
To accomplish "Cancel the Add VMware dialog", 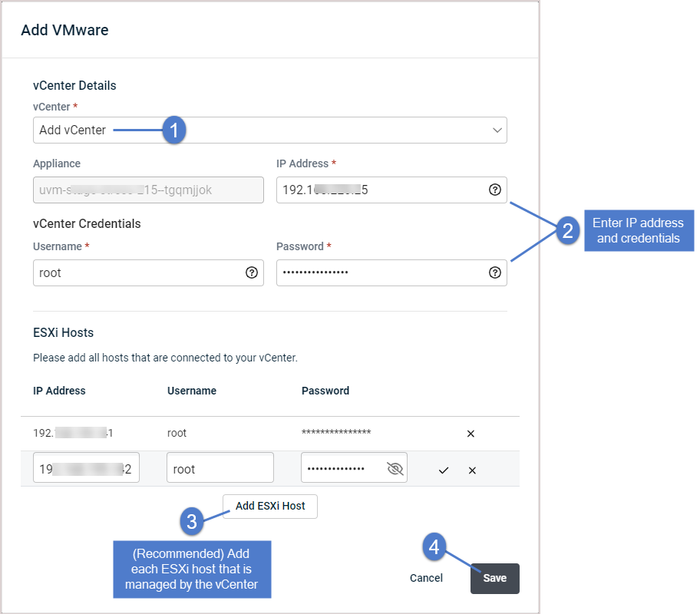I will click(426, 578).
